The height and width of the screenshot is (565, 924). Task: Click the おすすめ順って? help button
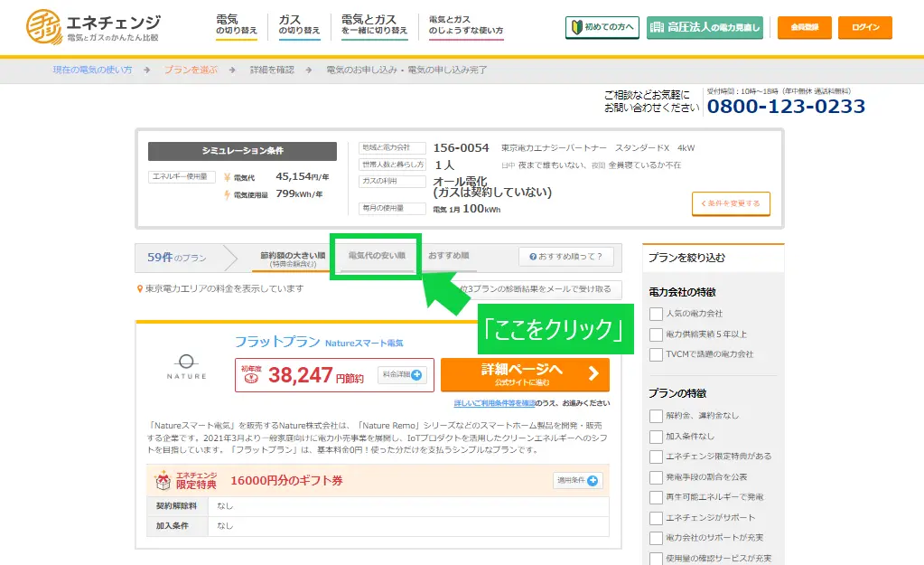[566, 257]
